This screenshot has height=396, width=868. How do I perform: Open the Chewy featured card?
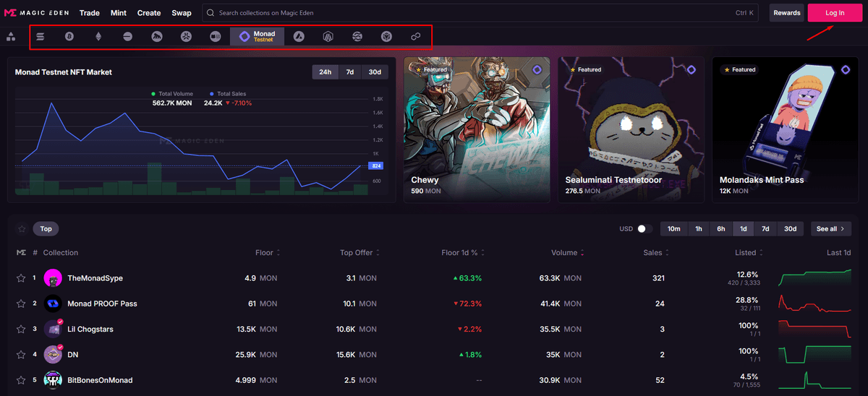click(477, 130)
